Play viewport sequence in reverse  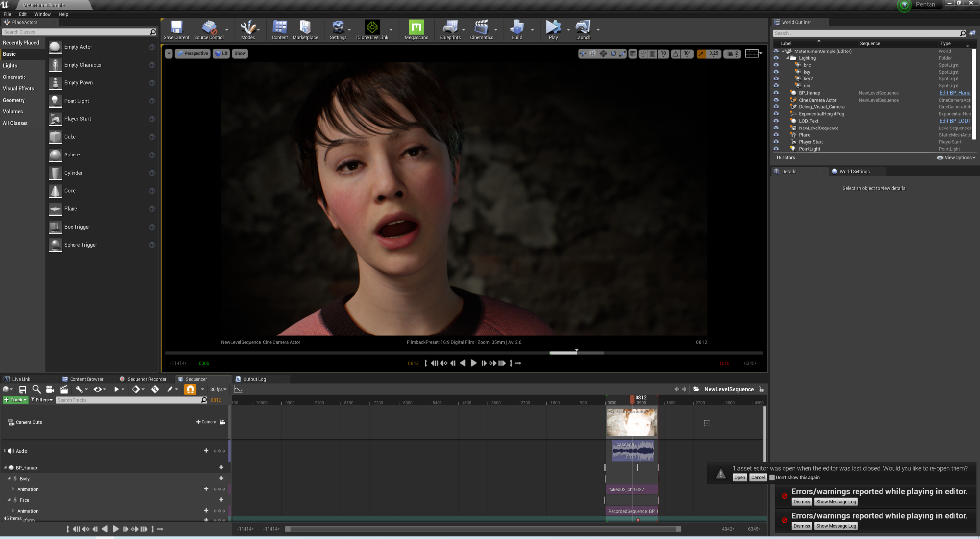[x=463, y=363]
